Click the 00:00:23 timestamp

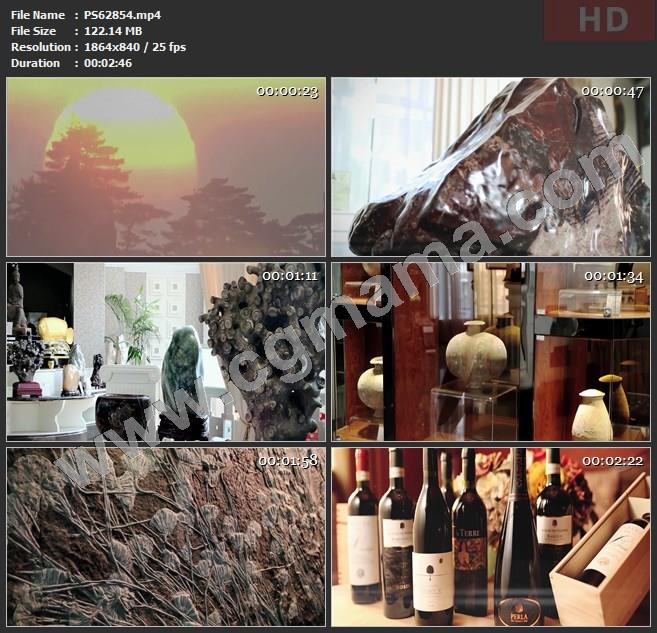tap(287, 91)
